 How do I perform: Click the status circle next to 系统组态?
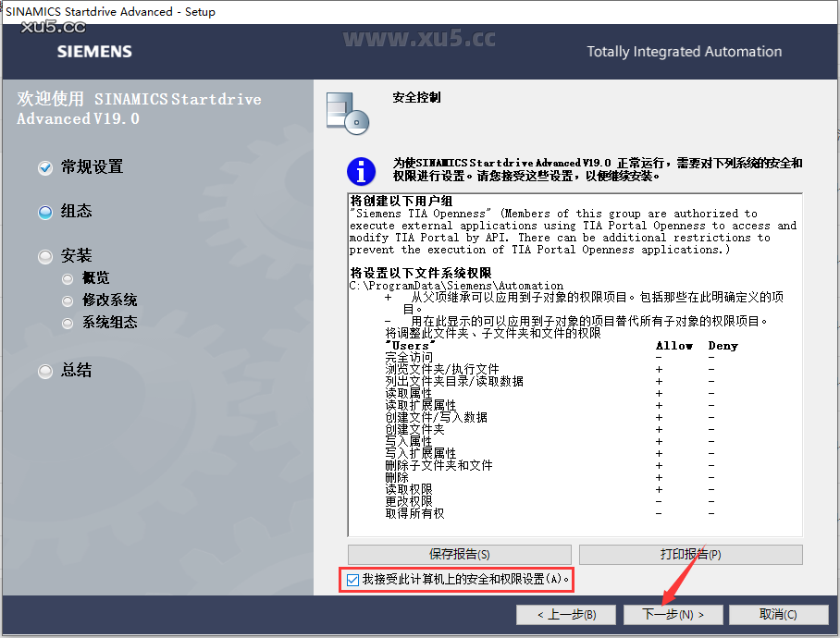pyautogui.click(x=68, y=324)
